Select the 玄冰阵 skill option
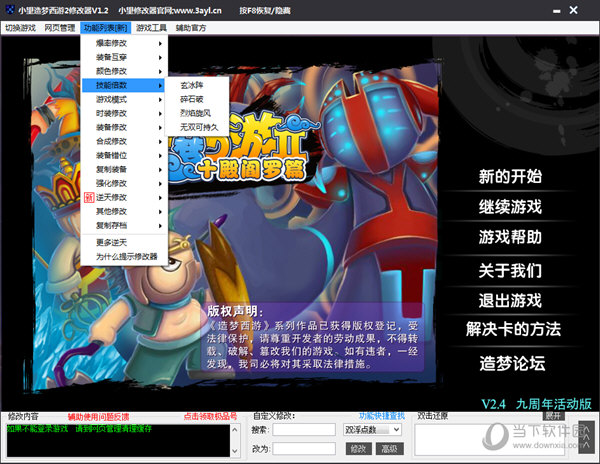The image size is (600, 464). pos(197,85)
